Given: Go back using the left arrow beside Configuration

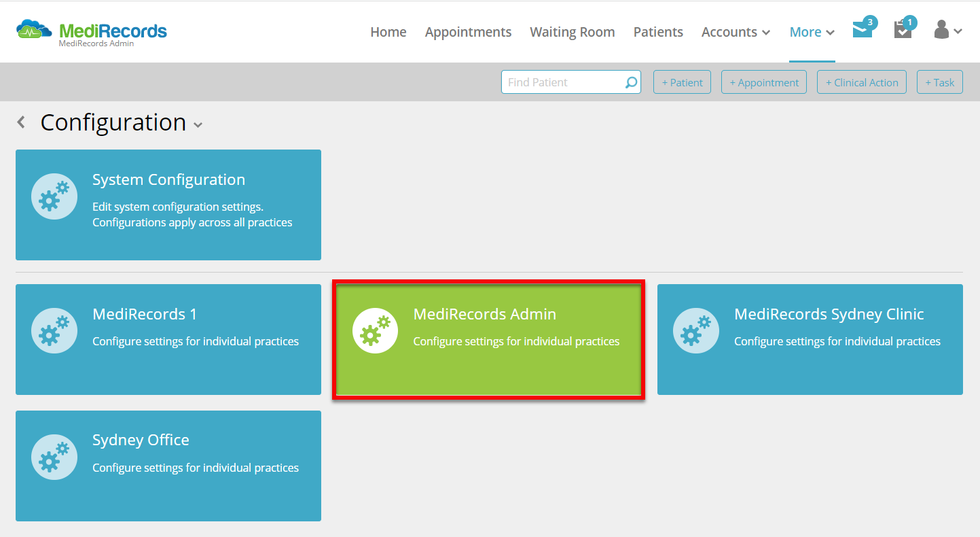Looking at the screenshot, I should point(21,122).
